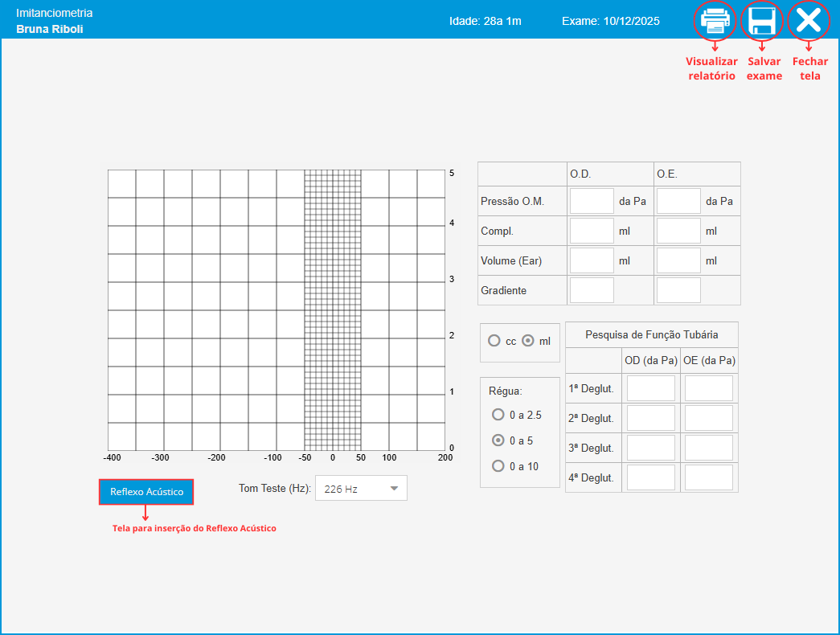The height and width of the screenshot is (635, 840).
Task: Click the printer icon to view report
Action: coord(715,21)
